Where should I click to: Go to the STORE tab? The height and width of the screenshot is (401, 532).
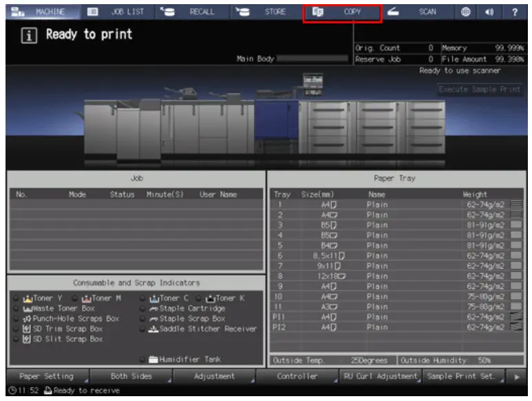coord(266,12)
